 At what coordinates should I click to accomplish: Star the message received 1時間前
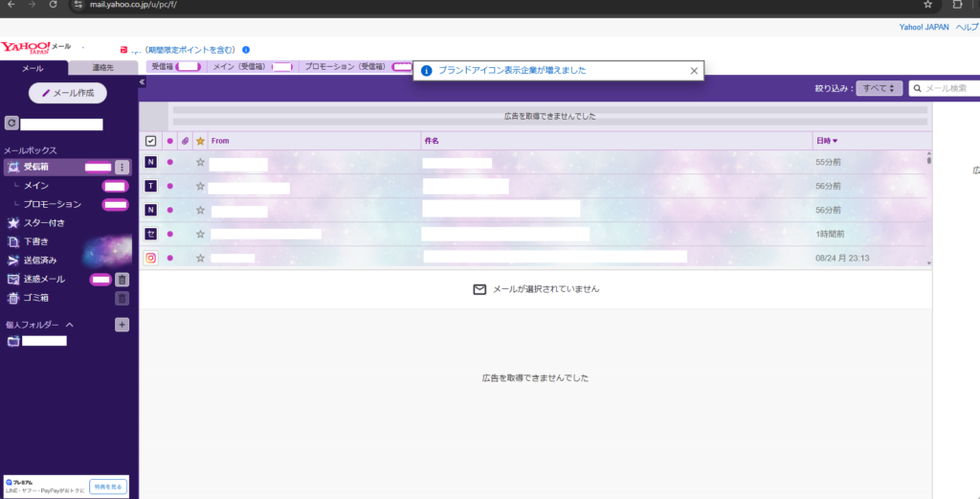click(200, 234)
